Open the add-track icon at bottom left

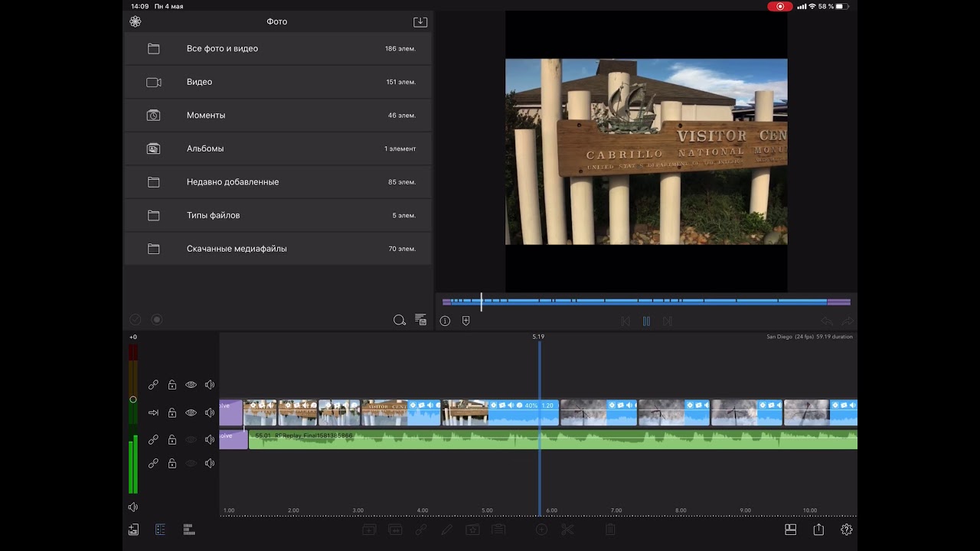pyautogui.click(x=133, y=530)
